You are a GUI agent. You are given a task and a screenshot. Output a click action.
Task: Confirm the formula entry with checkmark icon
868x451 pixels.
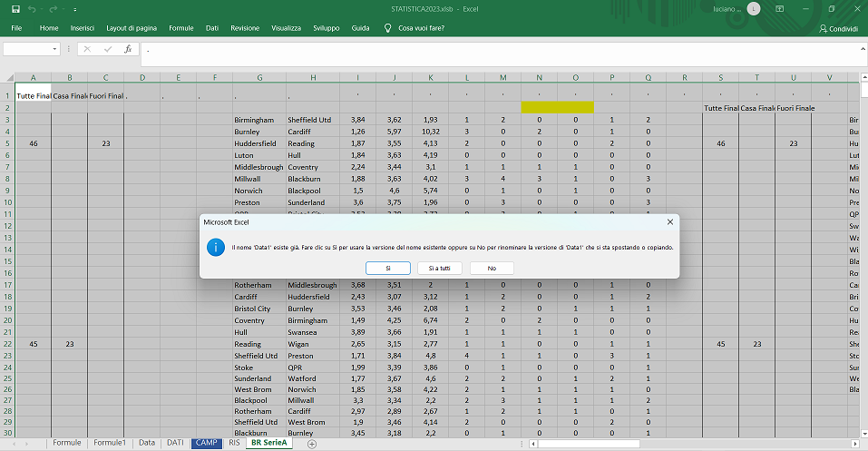click(107, 49)
